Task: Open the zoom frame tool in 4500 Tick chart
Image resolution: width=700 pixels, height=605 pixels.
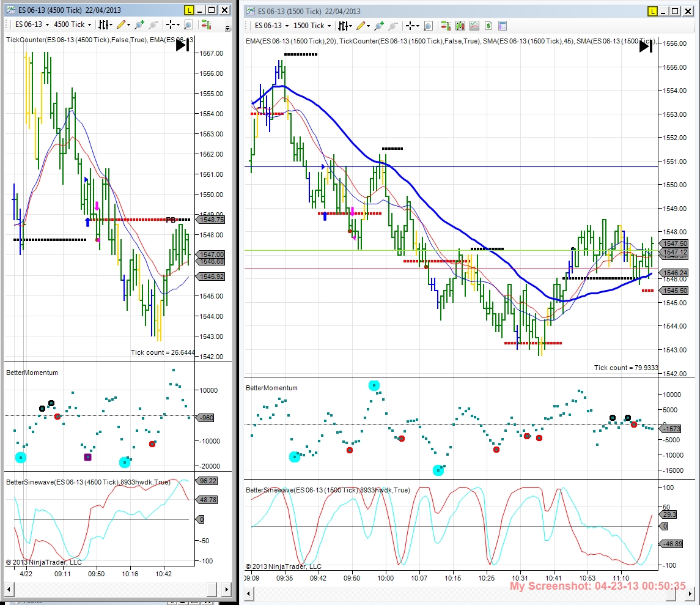Action: click(188, 24)
